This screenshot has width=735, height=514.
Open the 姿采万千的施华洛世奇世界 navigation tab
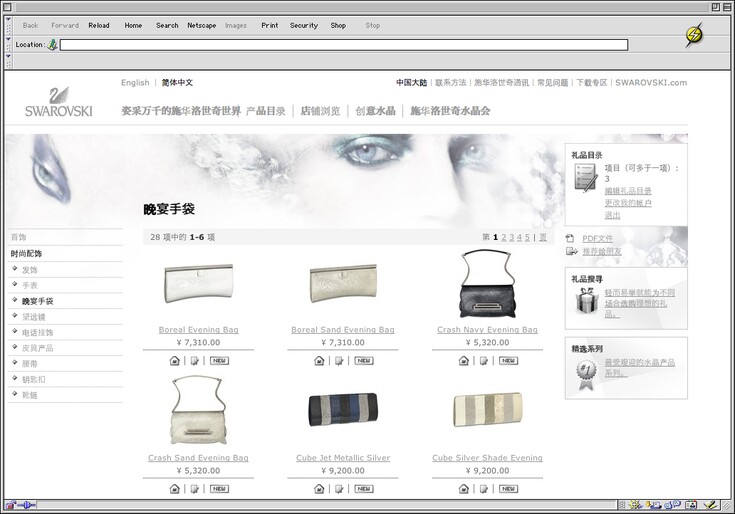tap(181, 111)
